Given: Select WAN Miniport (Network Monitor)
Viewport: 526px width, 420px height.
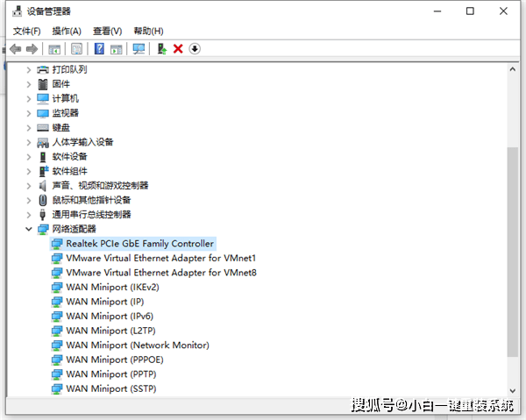Looking at the screenshot, I should pyautogui.click(x=138, y=345).
